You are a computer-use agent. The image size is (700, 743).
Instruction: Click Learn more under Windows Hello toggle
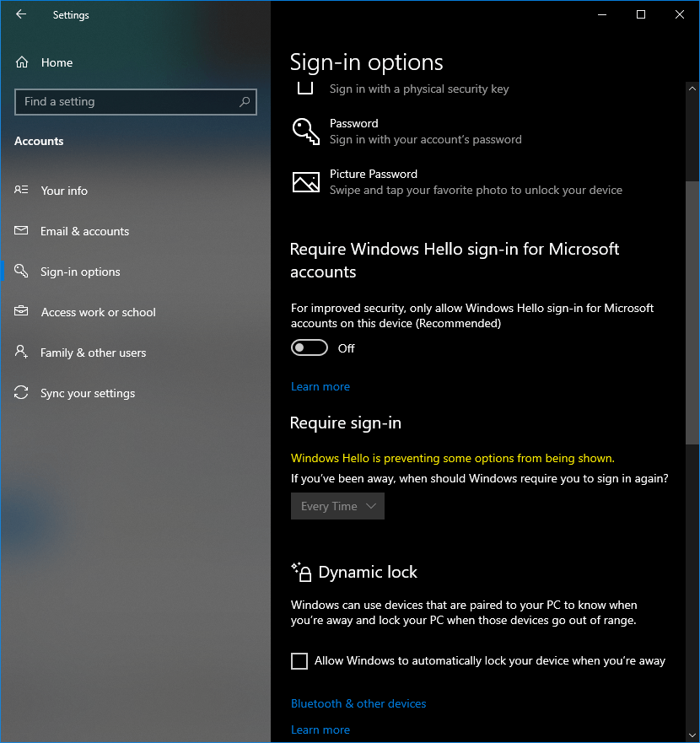tap(320, 386)
